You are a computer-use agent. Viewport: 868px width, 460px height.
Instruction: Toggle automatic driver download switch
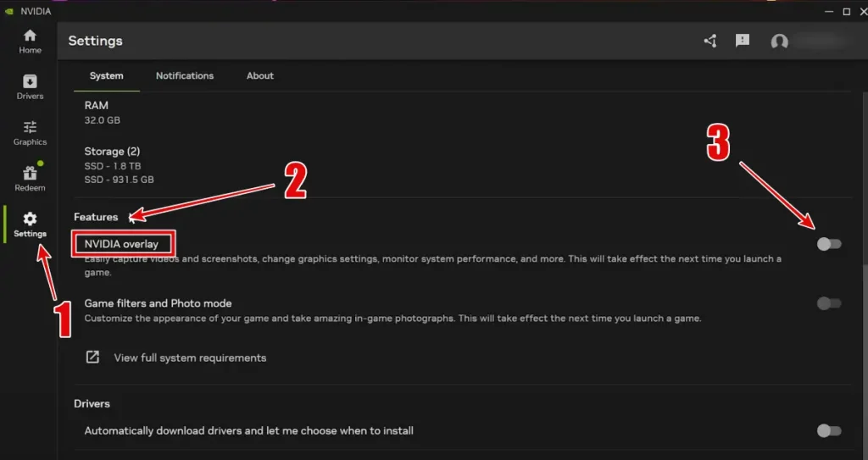829,430
